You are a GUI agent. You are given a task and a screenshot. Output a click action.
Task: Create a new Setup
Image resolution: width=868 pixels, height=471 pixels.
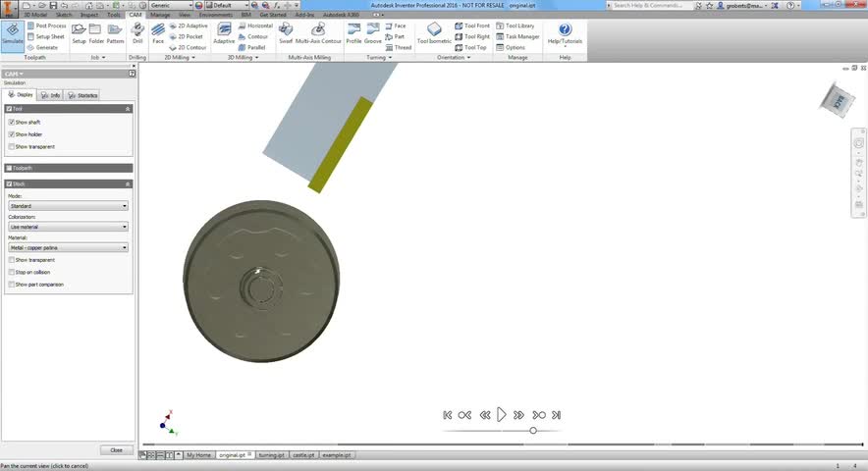80,33
